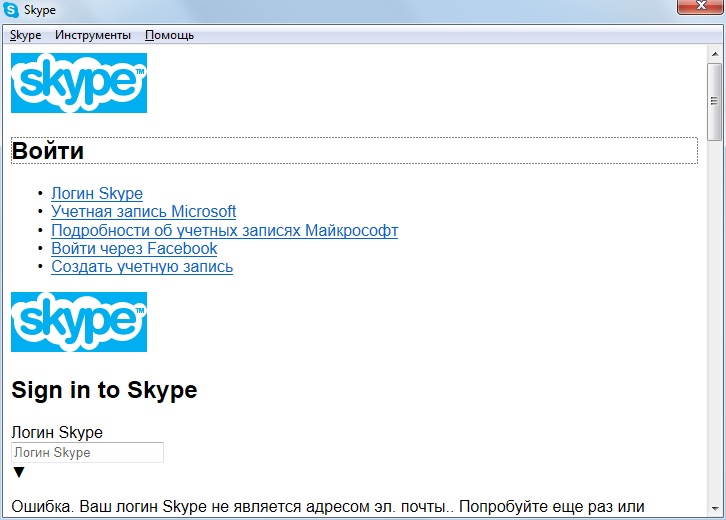Focus the Логин Skype input field
This screenshot has width=726, height=520.
87,453
